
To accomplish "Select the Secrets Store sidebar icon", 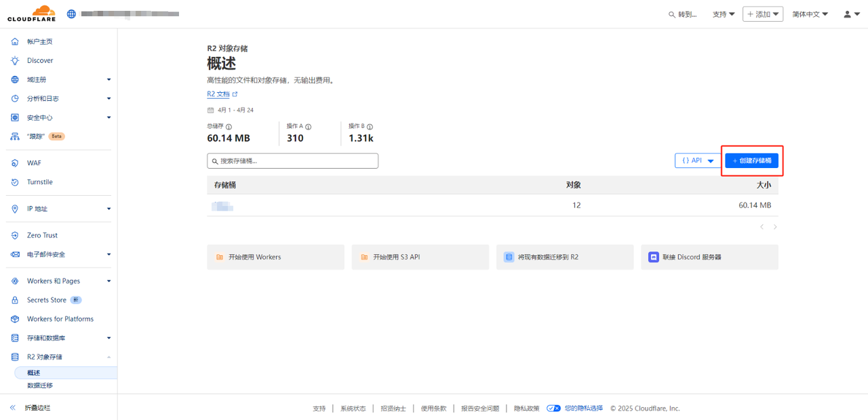I will click(14, 299).
